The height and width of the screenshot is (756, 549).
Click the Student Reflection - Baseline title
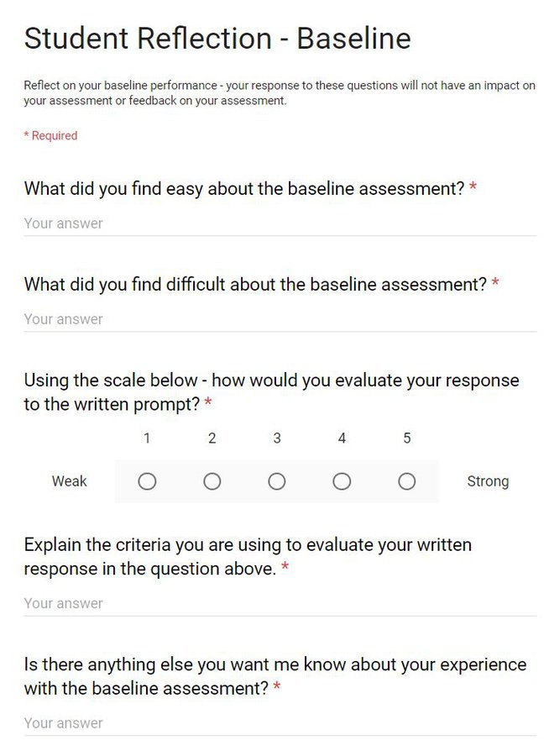(217, 38)
